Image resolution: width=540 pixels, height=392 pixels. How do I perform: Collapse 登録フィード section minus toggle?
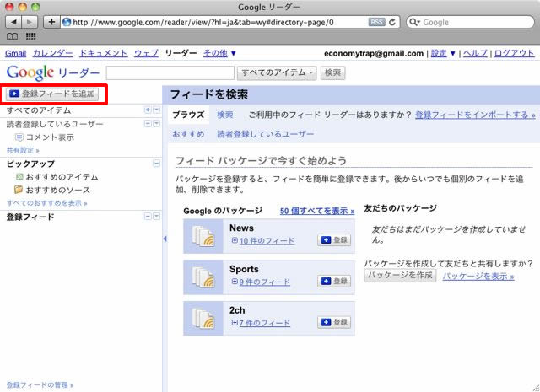tap(148, 216)
